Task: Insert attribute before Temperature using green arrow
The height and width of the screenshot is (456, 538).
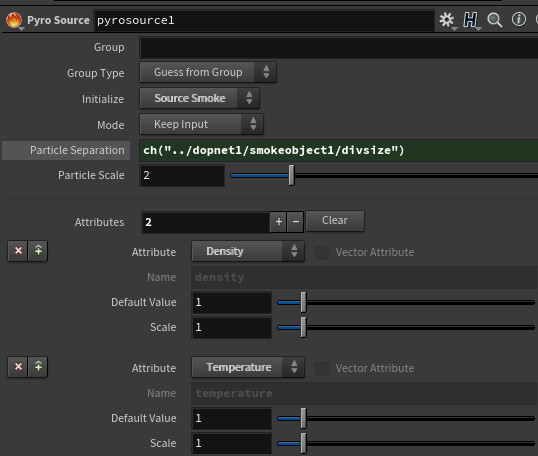Action: pyautogui.click(x=38, y=367)
